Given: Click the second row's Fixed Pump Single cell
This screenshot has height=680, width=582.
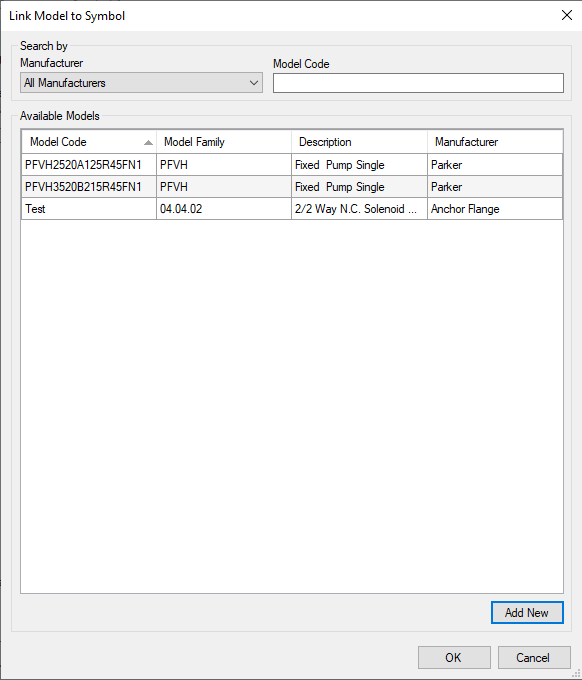Looking at the screenshot, I should tap(359, 187).
